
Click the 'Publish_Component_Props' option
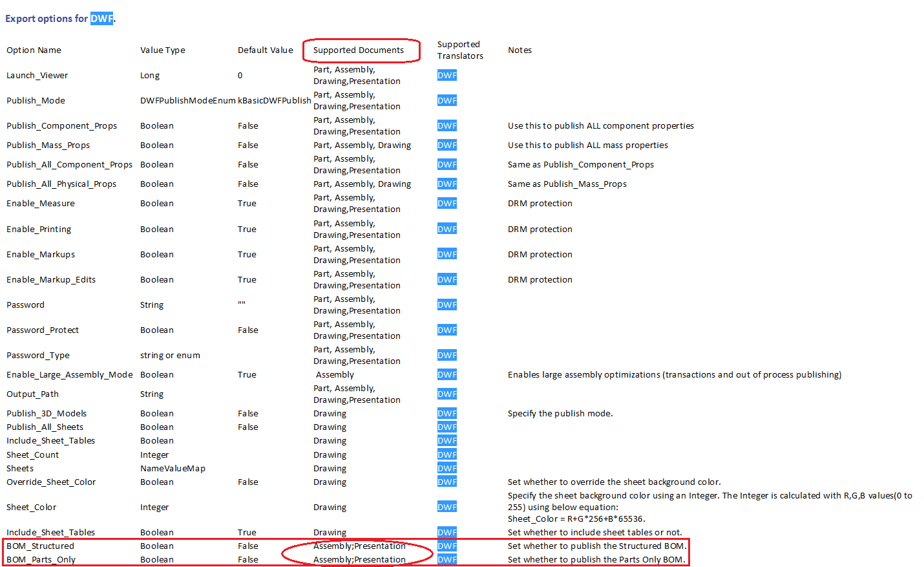[61, 126]
